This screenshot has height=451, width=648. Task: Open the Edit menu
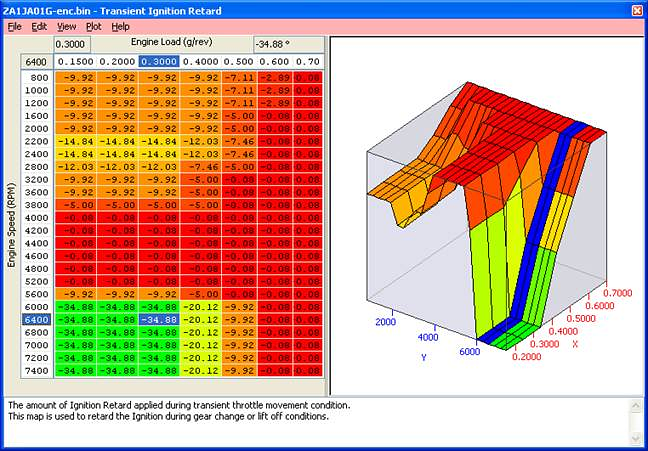(x=39, y=26)
